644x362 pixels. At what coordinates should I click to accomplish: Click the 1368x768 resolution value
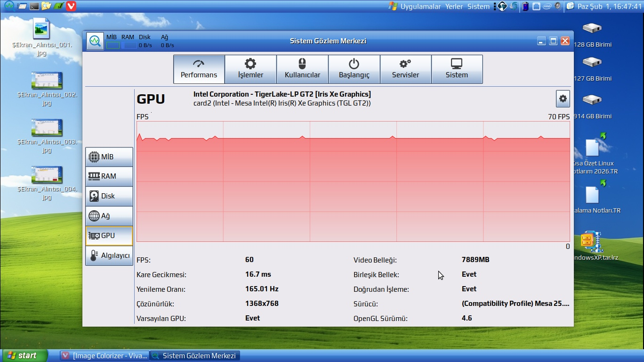point(262,304)
